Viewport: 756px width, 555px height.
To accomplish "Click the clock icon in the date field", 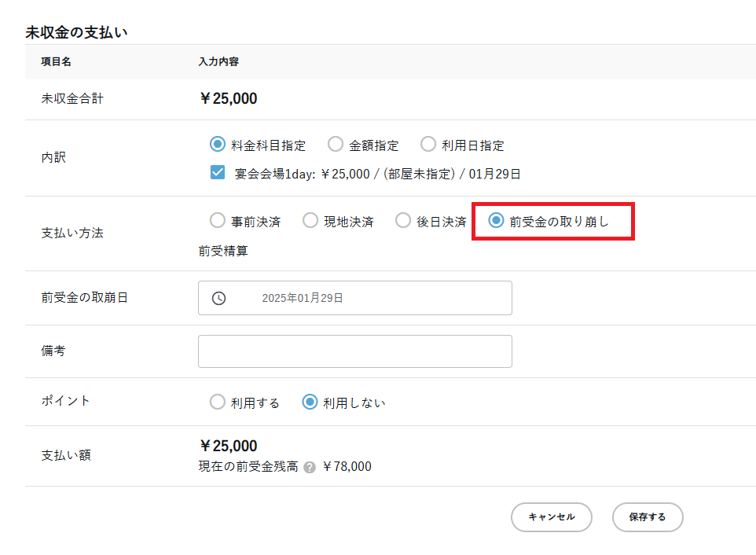I will 219,298.
